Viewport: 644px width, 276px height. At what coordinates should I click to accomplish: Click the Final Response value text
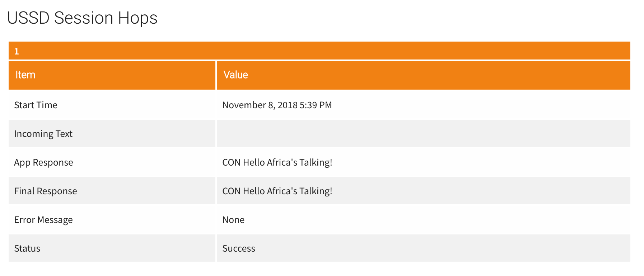point(277,191)
